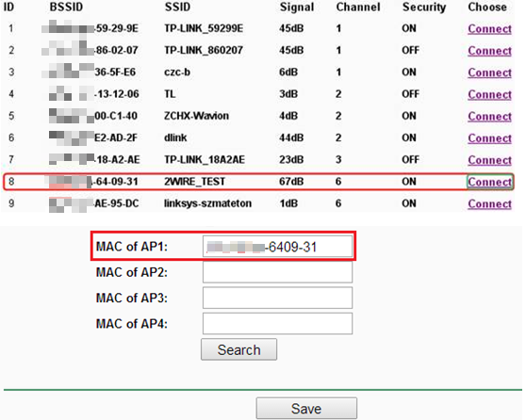Click the Save button

click(306, 409)
